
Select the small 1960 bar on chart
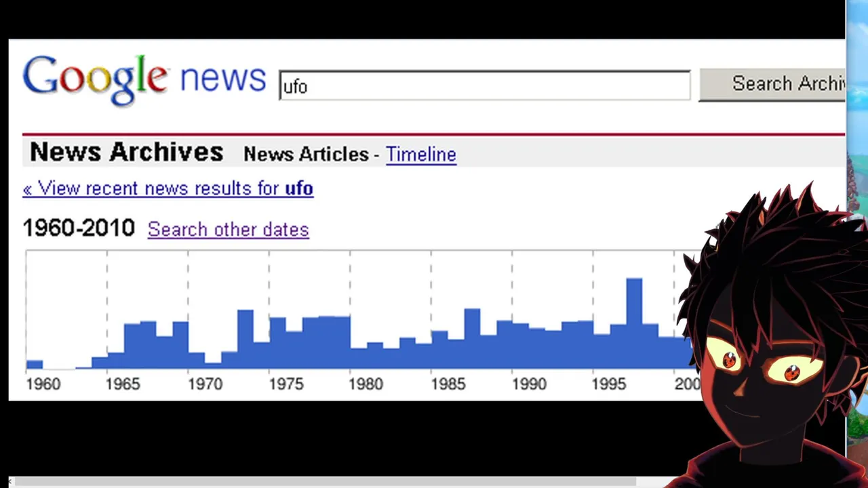coord(35,365)
